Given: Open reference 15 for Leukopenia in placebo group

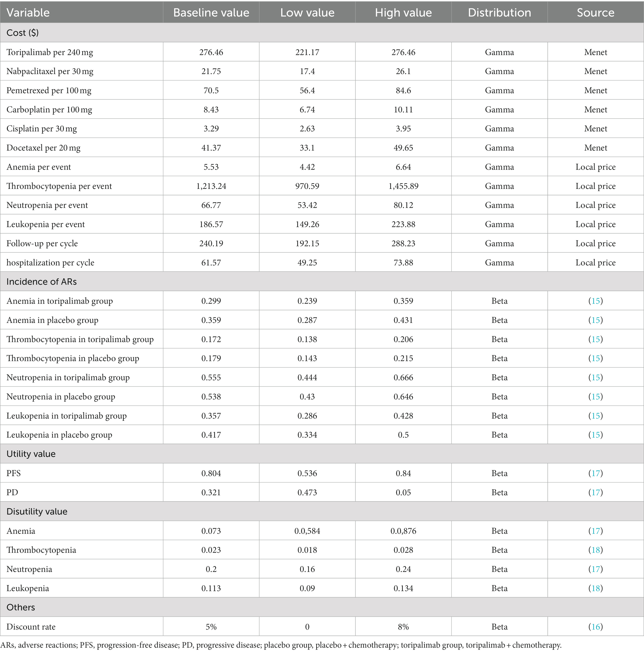Looking at the screenshot, I should (596, 435).
